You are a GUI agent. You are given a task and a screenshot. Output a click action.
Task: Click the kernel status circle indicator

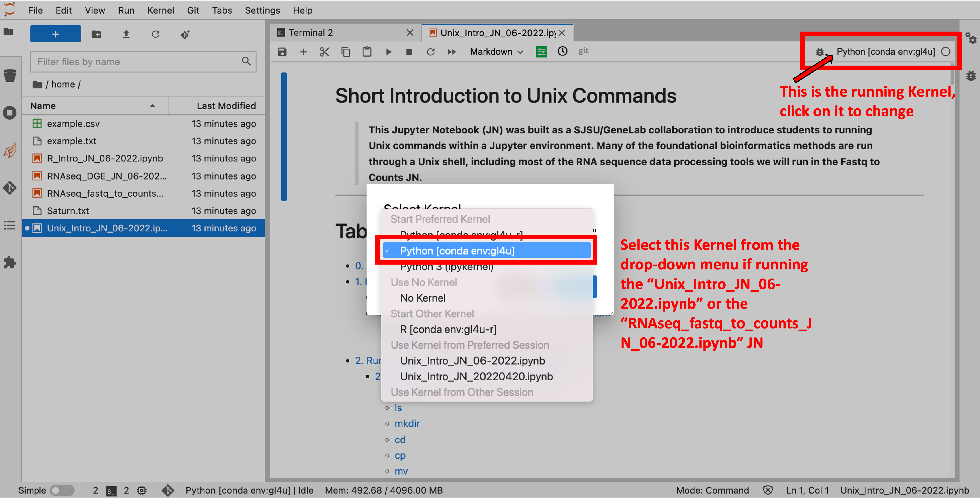[x=946, y=52]
